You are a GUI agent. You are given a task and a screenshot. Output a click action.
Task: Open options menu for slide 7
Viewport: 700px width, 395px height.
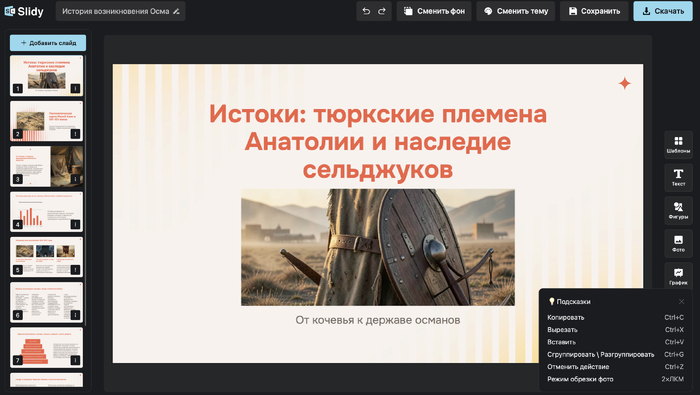(75, 360)
